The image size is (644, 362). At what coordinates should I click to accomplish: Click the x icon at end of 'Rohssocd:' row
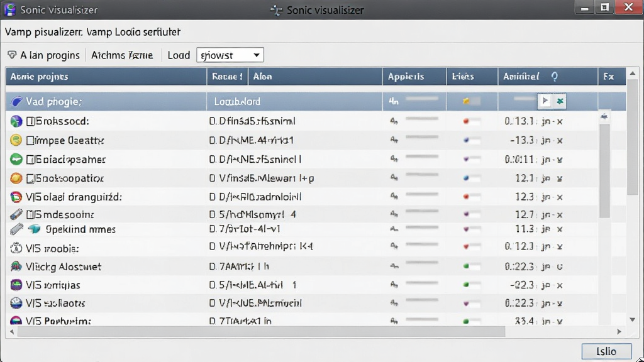point(559,121)
